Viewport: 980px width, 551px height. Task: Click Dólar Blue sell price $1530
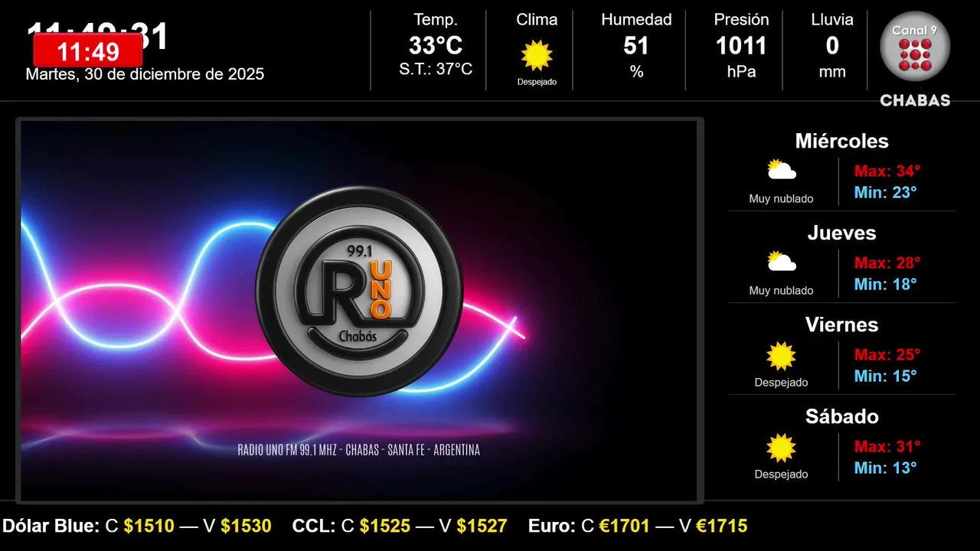pyautogui.click(x=246, y=526)
